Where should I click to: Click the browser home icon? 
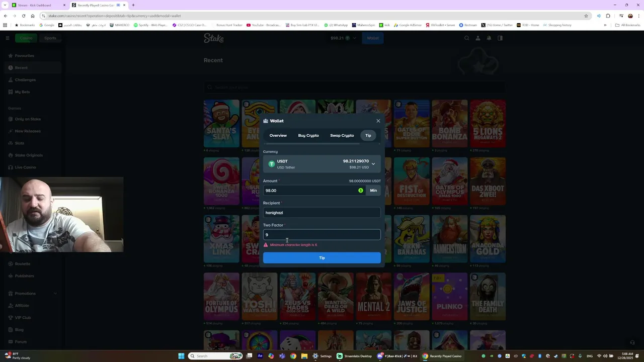33,16
